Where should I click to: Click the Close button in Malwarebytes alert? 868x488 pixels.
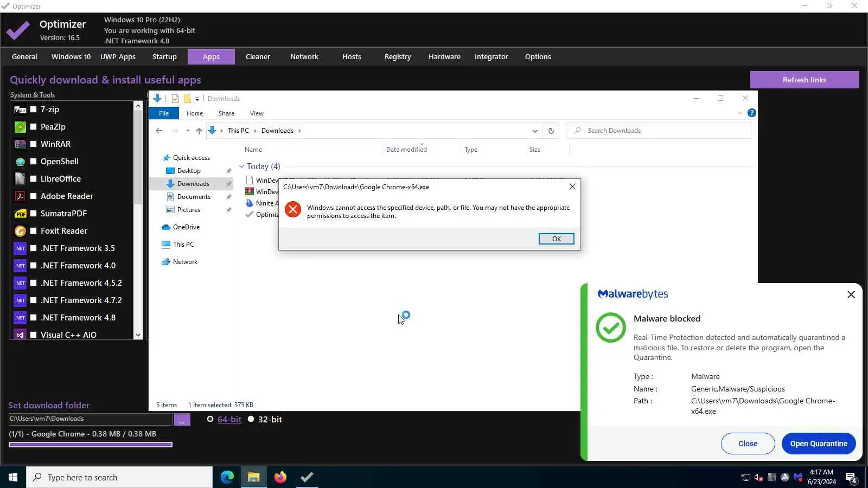748,444
